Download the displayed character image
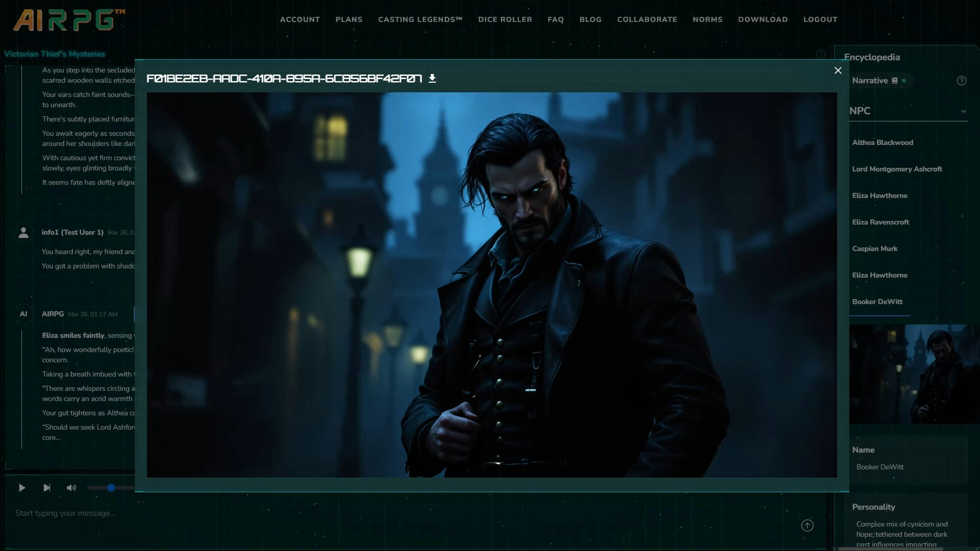980x551 pixels. 432,78
